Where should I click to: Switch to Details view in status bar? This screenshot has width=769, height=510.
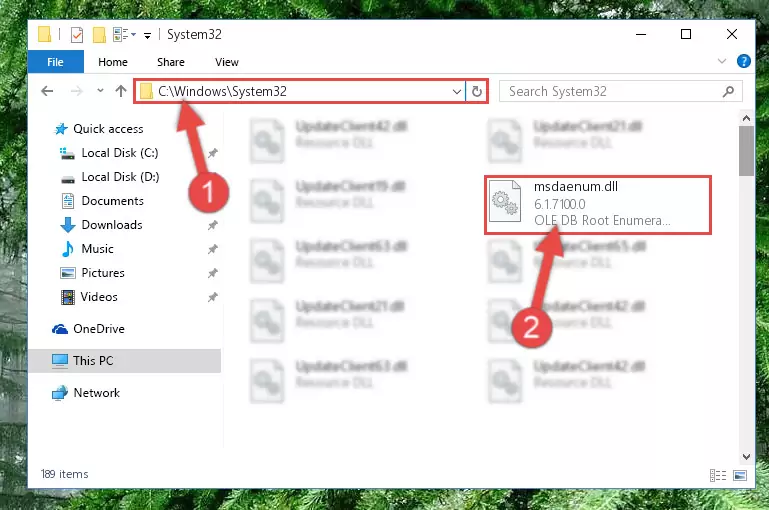click(x=718, y=475)
